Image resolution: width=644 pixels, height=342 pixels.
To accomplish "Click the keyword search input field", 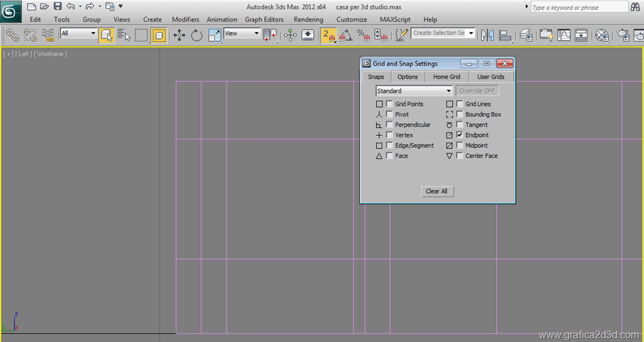I will (x=579, y=8).
